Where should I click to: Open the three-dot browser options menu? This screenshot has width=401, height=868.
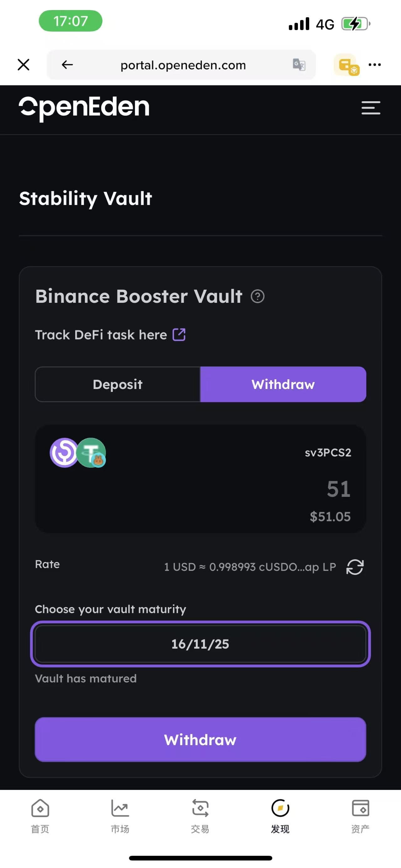point(374,65)
